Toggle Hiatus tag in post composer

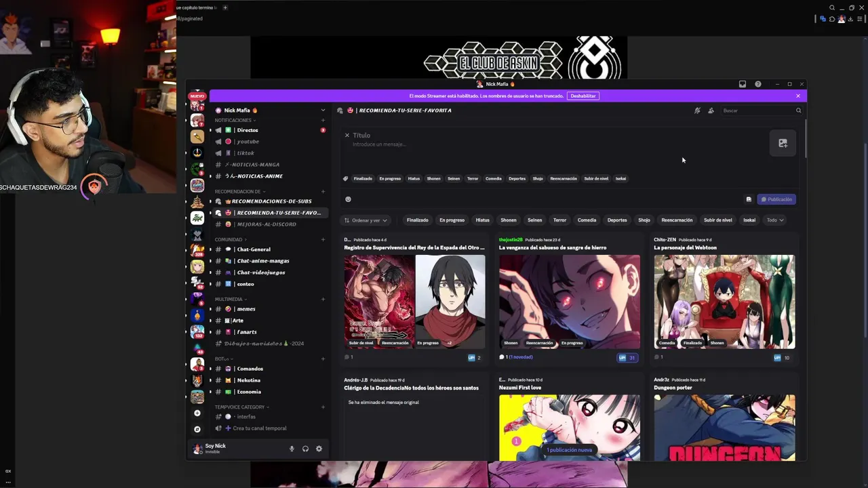(x=414, y=178)
